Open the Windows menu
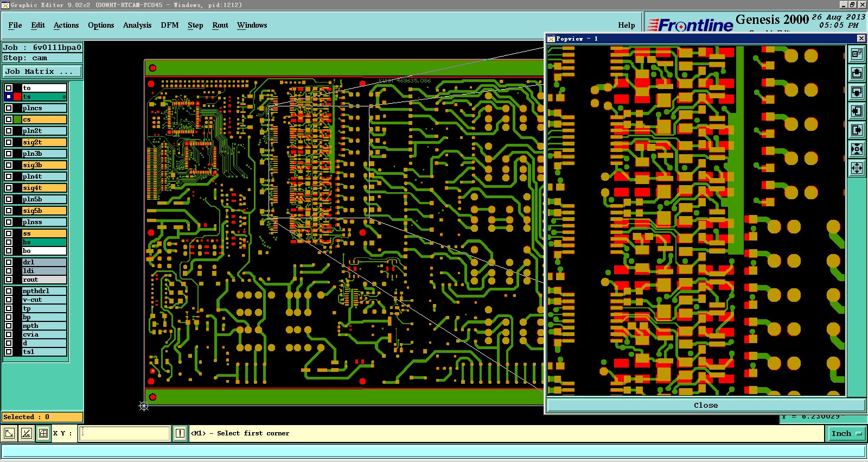This screenshot has width=868, height=462. point(252,25)
